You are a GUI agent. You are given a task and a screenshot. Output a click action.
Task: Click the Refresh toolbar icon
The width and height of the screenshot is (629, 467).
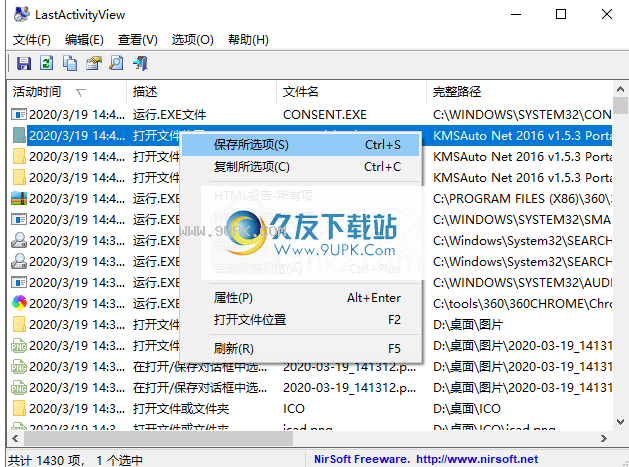(47, 63)
